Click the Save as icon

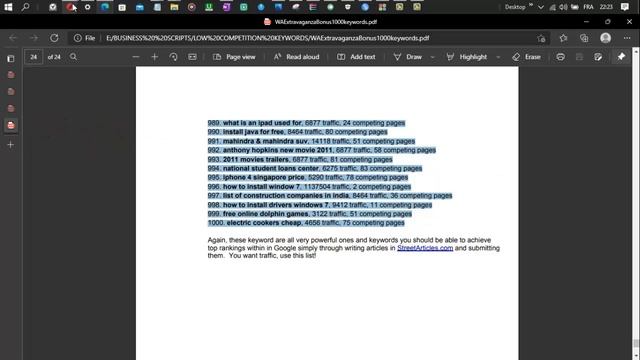pos(598,57)
